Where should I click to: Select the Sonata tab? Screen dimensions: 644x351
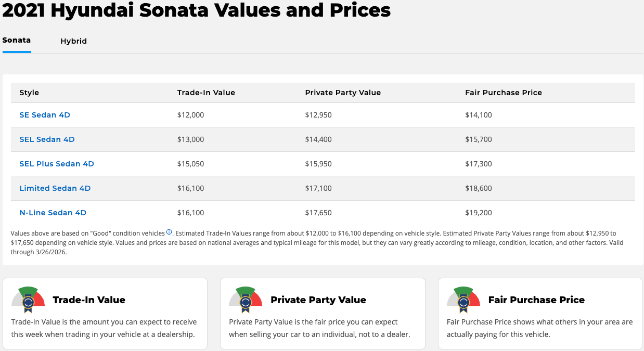16,40
